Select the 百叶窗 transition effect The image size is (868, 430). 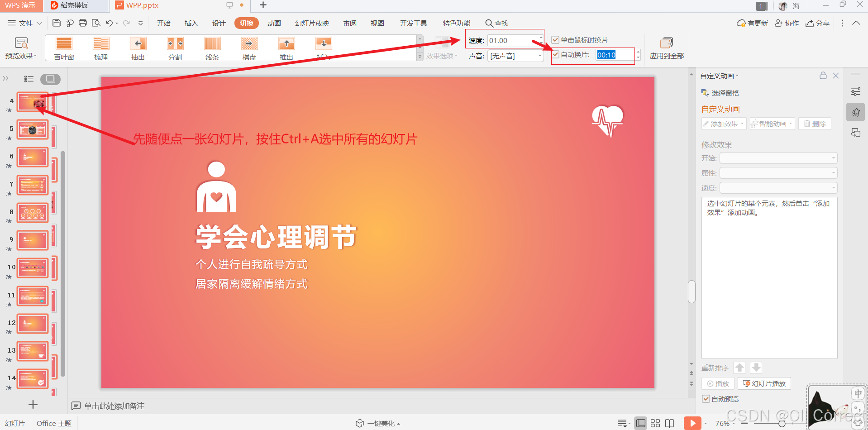pos(64,48)
